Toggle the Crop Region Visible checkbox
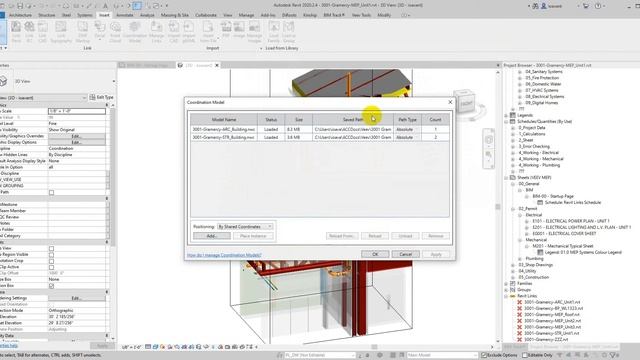 pyautogui.click(x=51, y=254)
